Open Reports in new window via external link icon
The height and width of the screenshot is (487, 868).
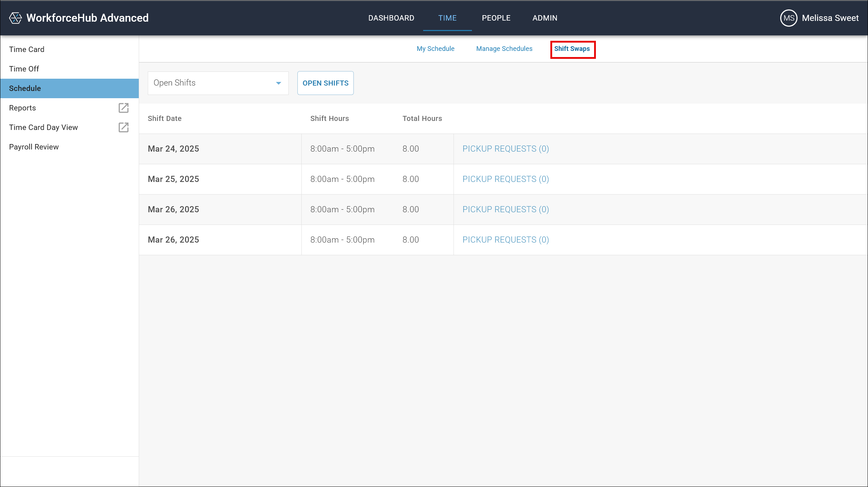(x=123, y=108)
